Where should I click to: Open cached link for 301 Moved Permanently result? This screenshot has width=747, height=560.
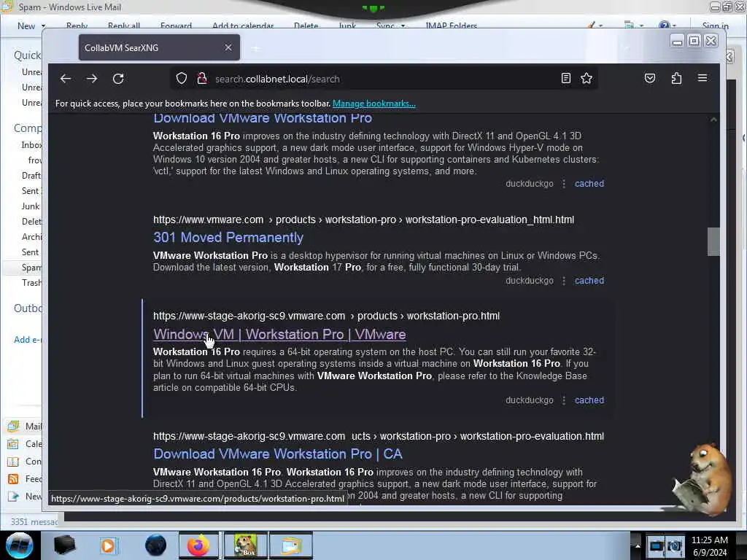click(589, 281)
